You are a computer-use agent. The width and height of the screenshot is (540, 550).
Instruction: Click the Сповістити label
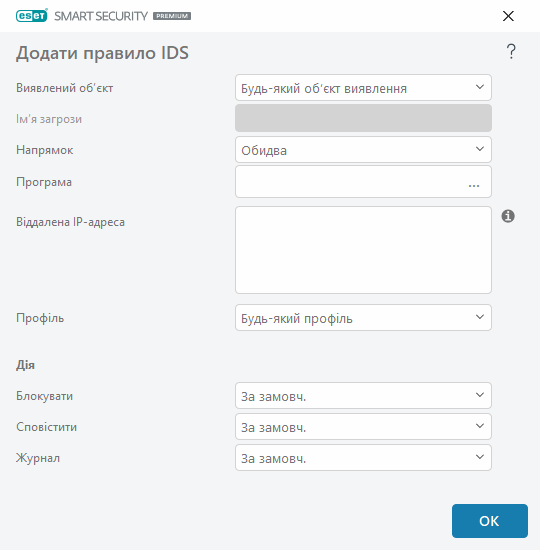coord(46,427)
